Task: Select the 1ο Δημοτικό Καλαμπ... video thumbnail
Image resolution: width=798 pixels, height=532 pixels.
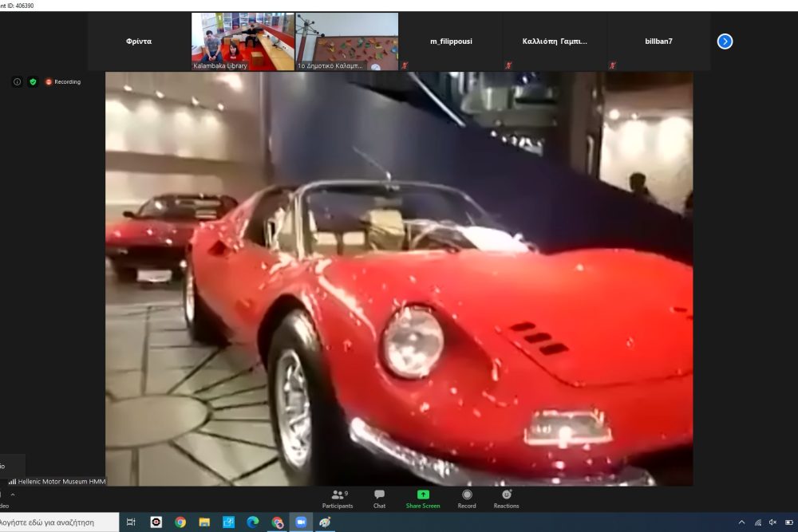Action: 347,41
